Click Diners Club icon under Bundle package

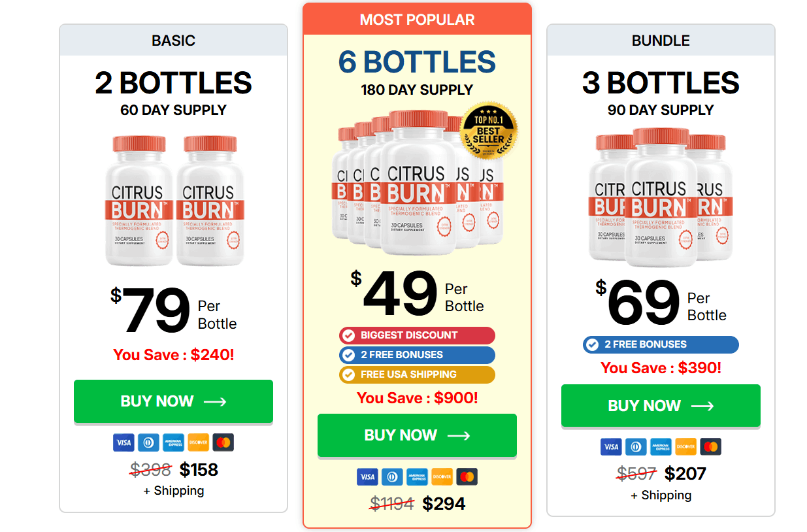[x=636, y=447]
